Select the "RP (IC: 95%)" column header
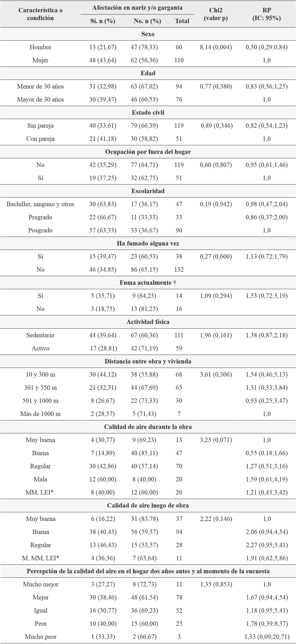Viewport: 296px width, 644px height. [266, 14]
